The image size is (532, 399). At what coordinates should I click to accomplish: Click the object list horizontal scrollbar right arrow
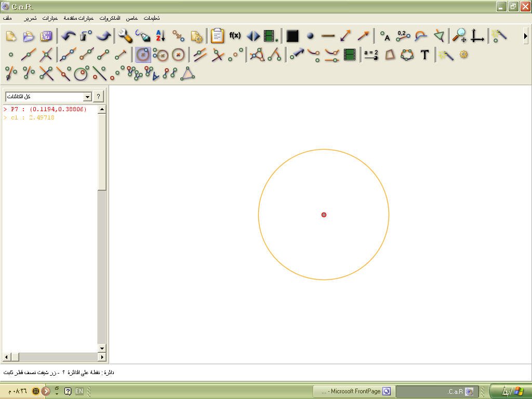(x=102, y=357)
